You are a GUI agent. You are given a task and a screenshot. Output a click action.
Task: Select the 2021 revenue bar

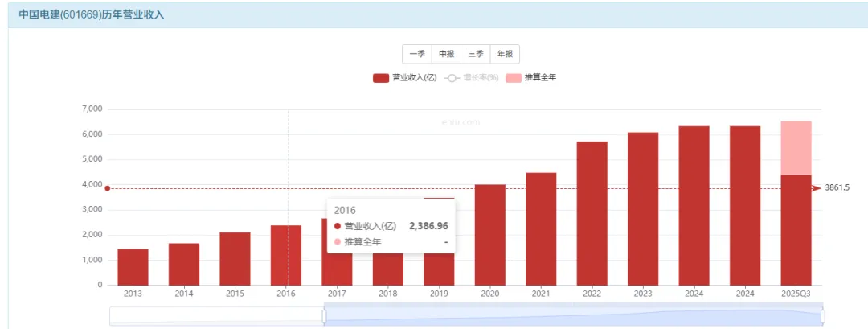[541, 228]
